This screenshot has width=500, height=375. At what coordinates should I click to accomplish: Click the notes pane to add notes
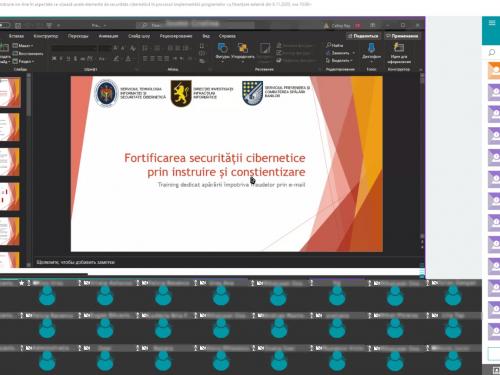click(x=227, y=262)
